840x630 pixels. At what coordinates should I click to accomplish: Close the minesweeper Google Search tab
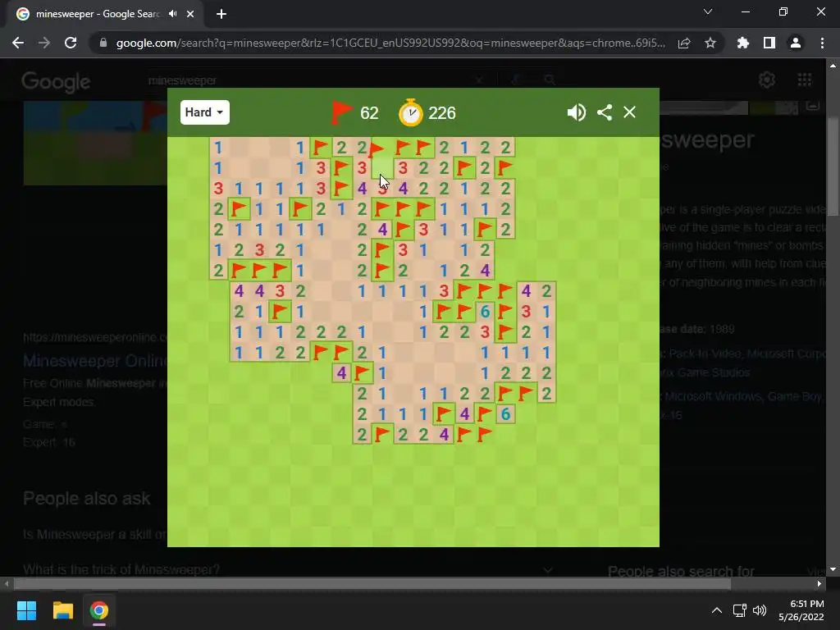[190, 14]
